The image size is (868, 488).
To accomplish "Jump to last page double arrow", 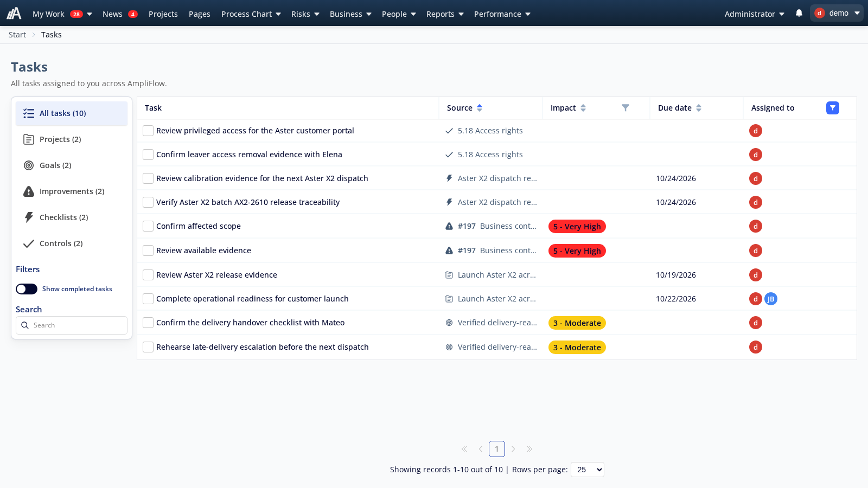I will (529, 449).
